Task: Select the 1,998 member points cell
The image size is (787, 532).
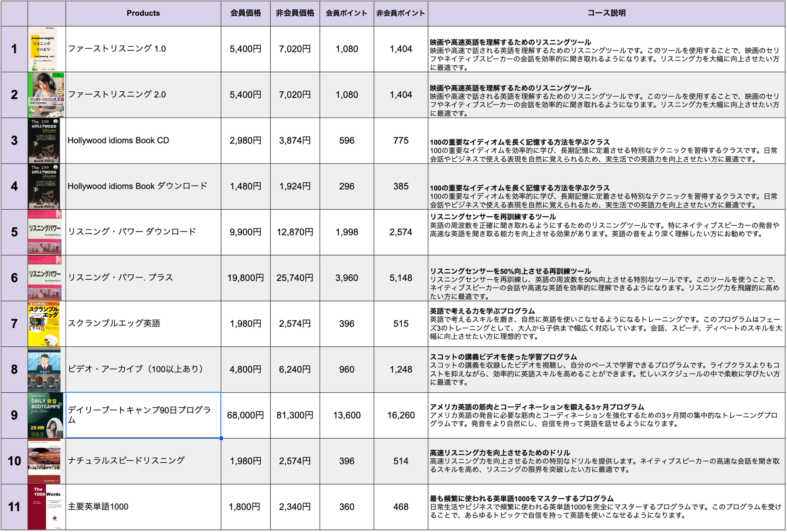Action: click(x=347, y=232)
